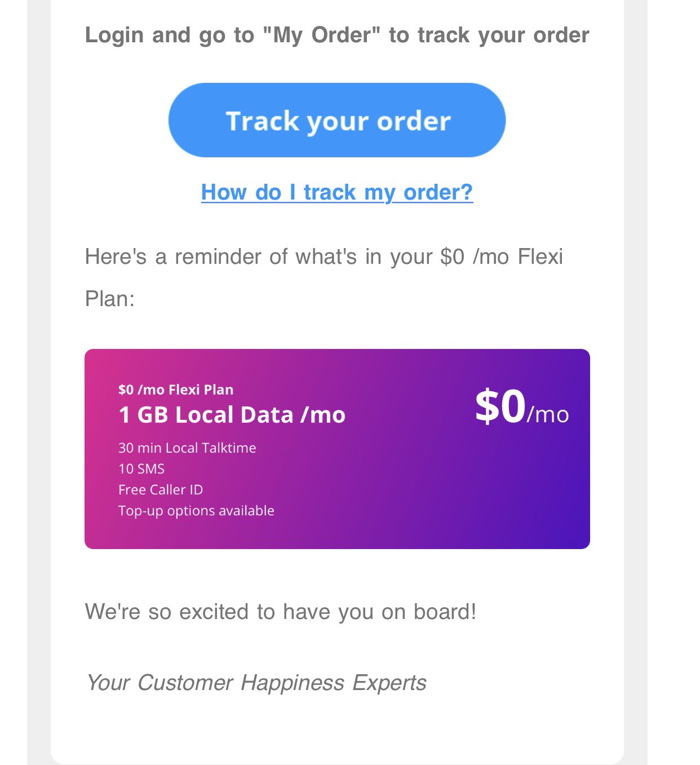Click the We're so excited to have you message
The width and height of the screenshot is (700, 765).
280,612
